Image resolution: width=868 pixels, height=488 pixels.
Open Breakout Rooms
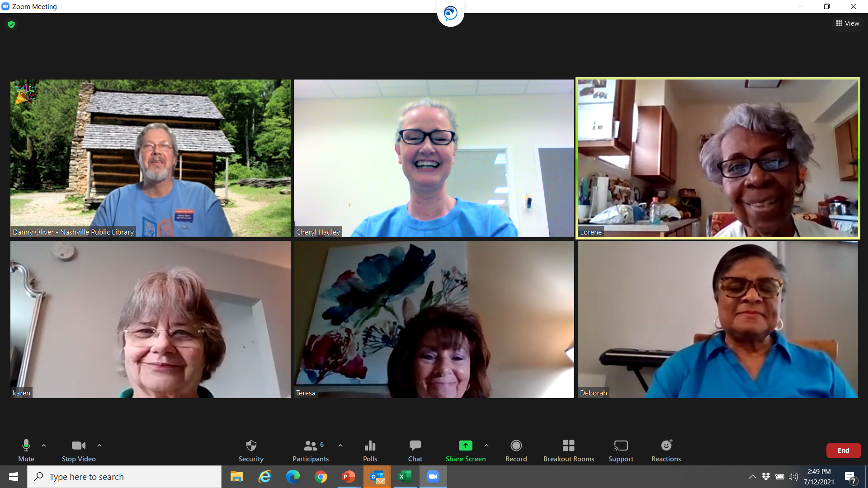coord(569,450)
